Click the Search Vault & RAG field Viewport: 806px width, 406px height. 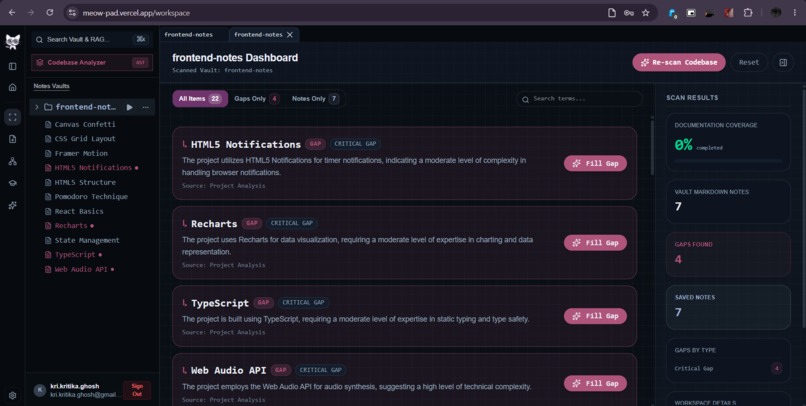point(92,39)
